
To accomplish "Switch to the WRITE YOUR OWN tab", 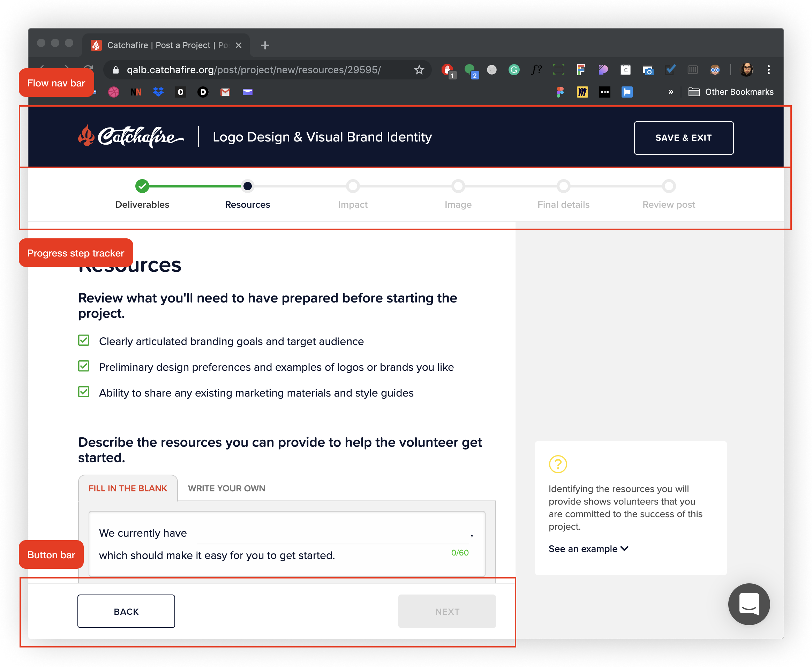I will 226,488.
